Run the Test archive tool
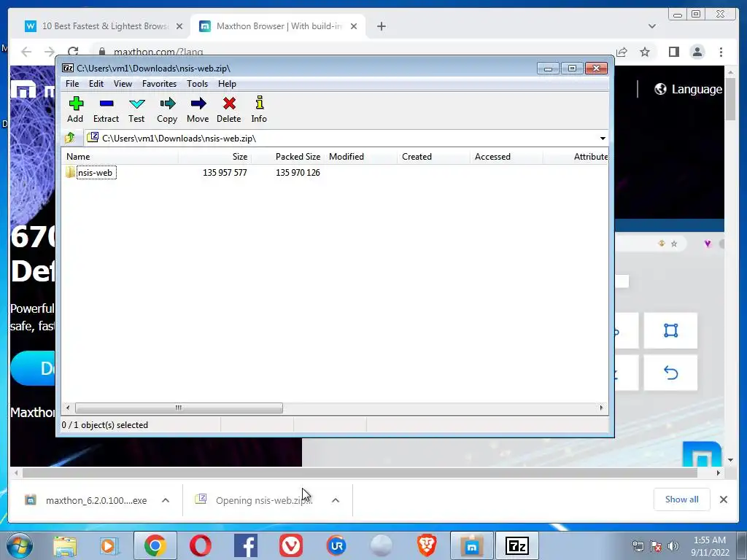 click(136, 109)
